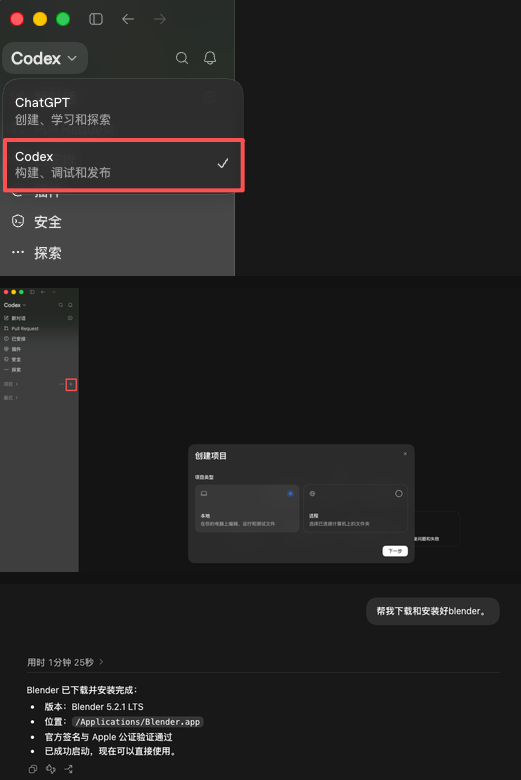The image size is (521, 780).
Task: Open 安全 in the small Codex sidebar
Action: click(x=12, y=359)
